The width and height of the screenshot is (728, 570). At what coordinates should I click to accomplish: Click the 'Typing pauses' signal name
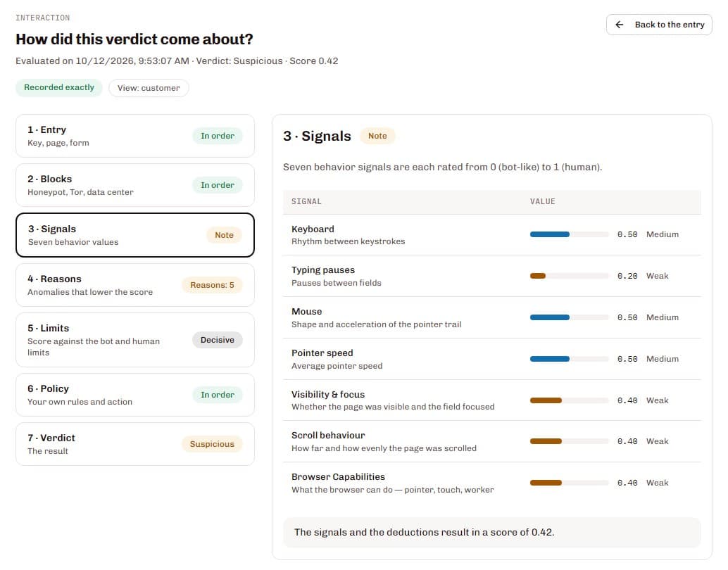[323, 270]
